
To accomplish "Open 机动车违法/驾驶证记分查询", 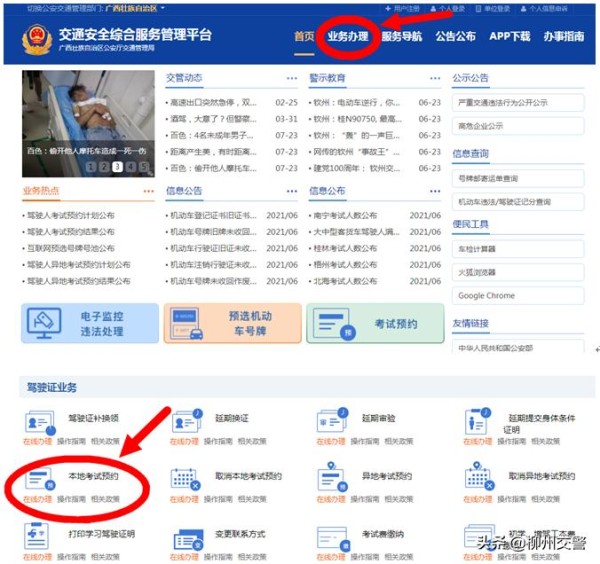I will 518,202.
